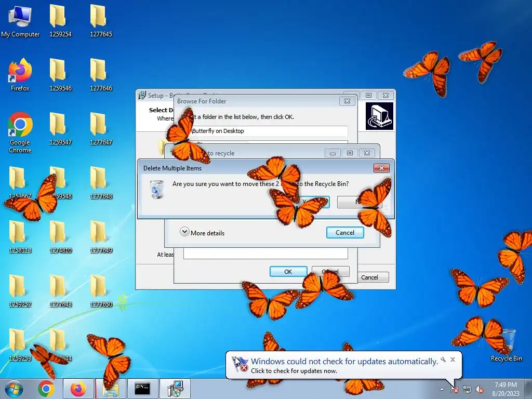Select the Google Chrome desktop shortcut

[x=20, y=132]
